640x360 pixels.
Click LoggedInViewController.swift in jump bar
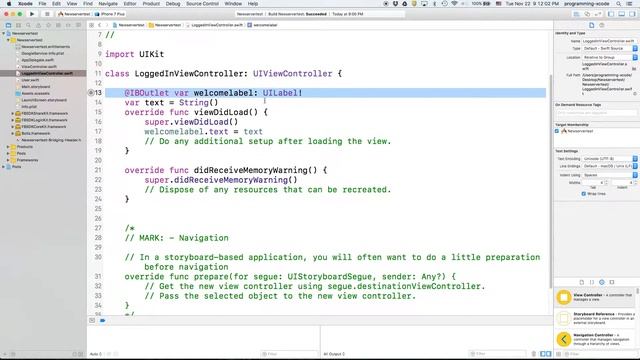pyautogui.click(x=214, y=25)
